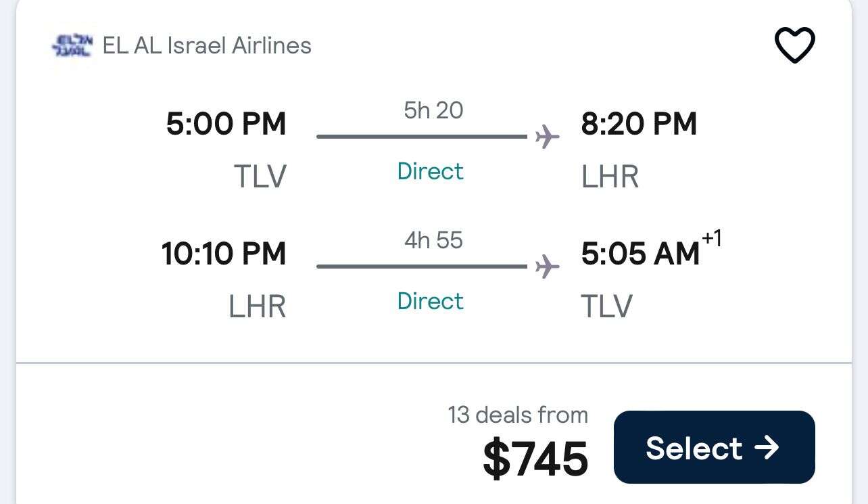868x504 pixels.
Task: Click the 5:00 PM departure time
Action: tap(226, 124)
